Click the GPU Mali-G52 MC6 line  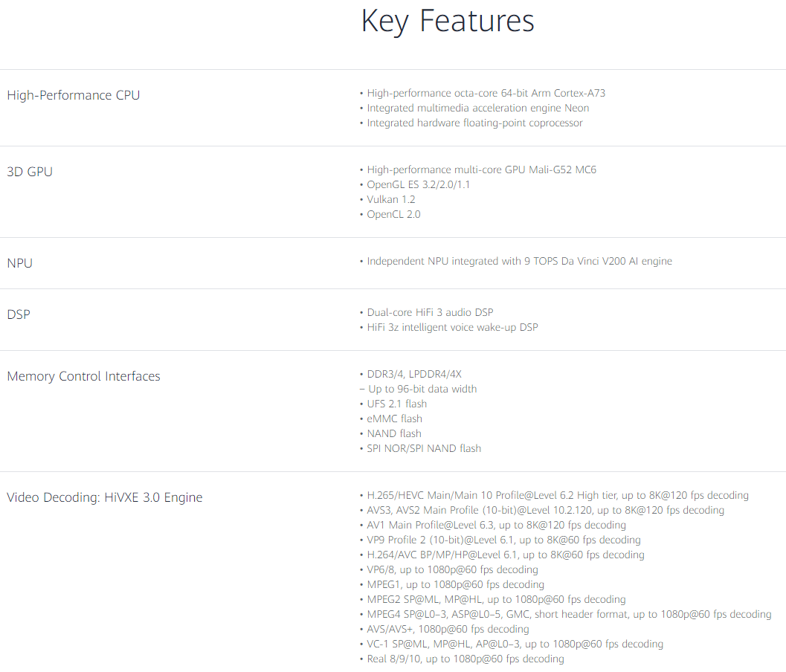pos(481,169)
